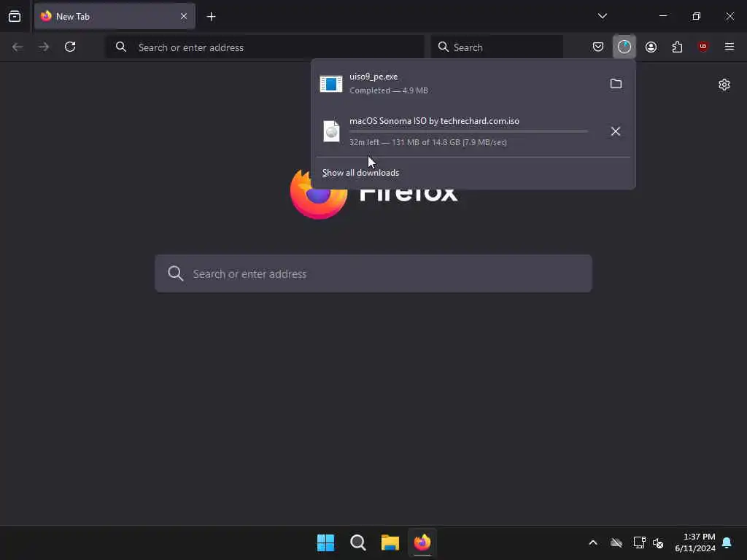This screenshot has height=560, width=747.
Task: Open the network display tray icon
Action: pyautogui.click(x=639, y=542)
